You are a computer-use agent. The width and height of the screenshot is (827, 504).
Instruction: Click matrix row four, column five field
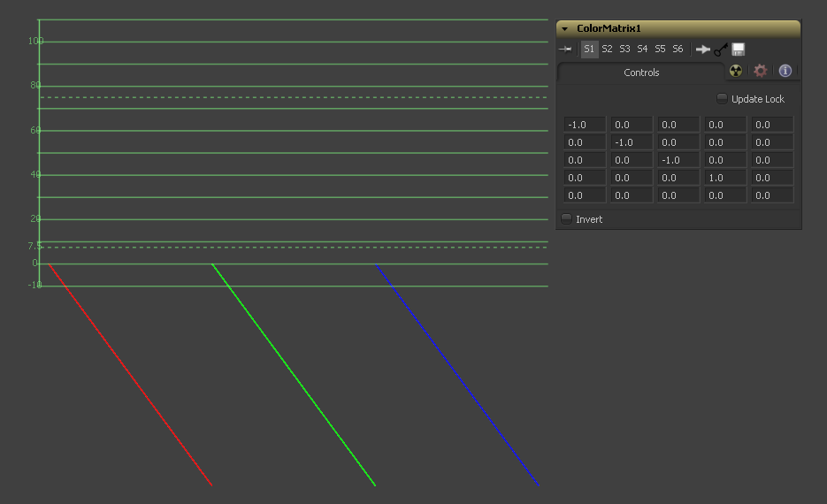[x=773, y=178]
